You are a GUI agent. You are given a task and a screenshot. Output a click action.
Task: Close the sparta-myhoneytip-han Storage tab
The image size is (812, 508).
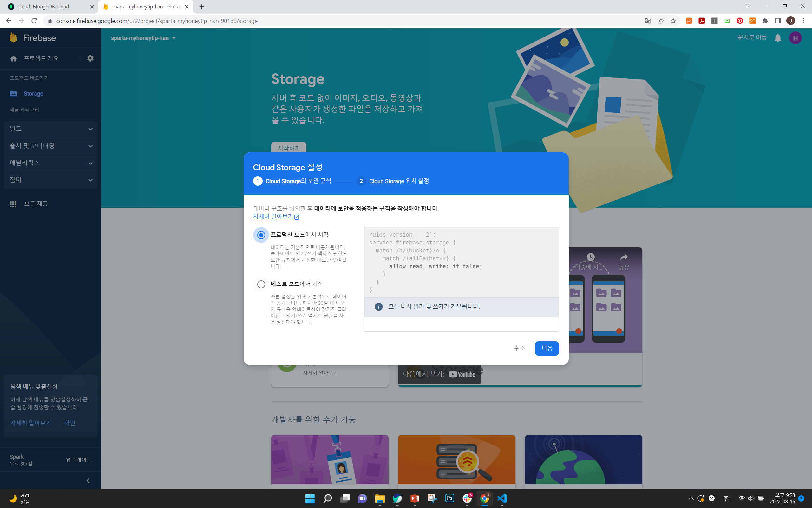[187, 7]
